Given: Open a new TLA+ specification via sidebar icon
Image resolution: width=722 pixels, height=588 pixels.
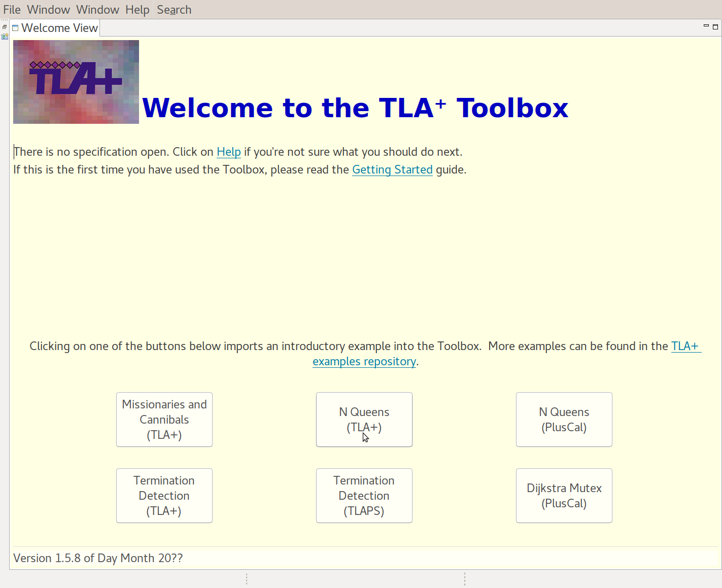Looking at the screenshot, I should coord(5,36).
